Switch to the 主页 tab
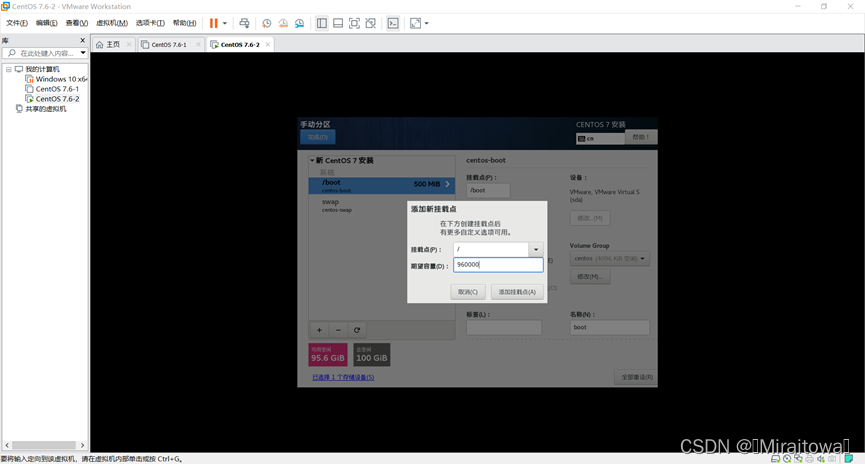Viewport: 865px width, 464px height. coord(113,45)
